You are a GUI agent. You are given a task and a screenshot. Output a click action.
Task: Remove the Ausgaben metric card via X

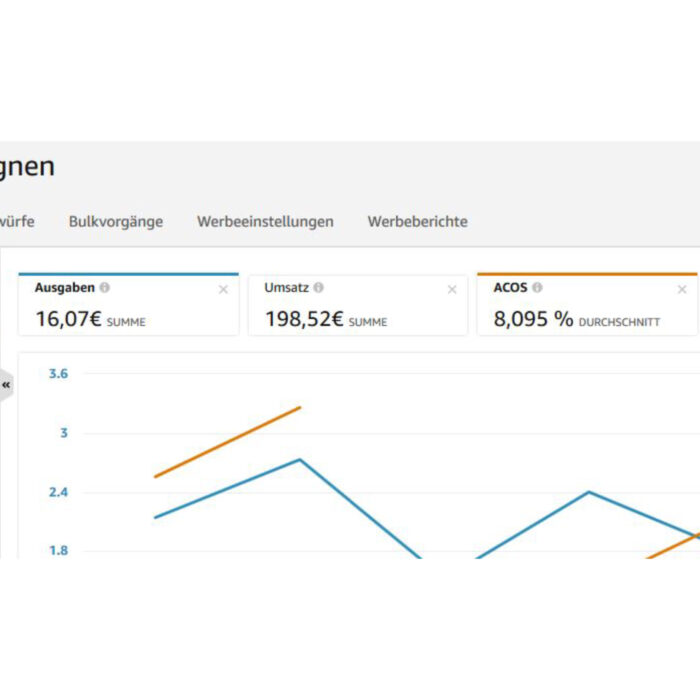[223, 290]
